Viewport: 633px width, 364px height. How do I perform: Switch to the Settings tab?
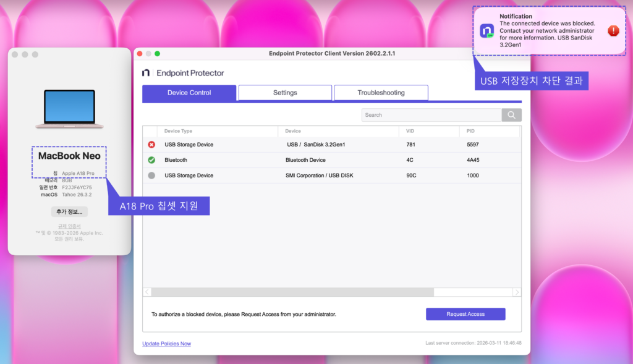click(285, 93)
